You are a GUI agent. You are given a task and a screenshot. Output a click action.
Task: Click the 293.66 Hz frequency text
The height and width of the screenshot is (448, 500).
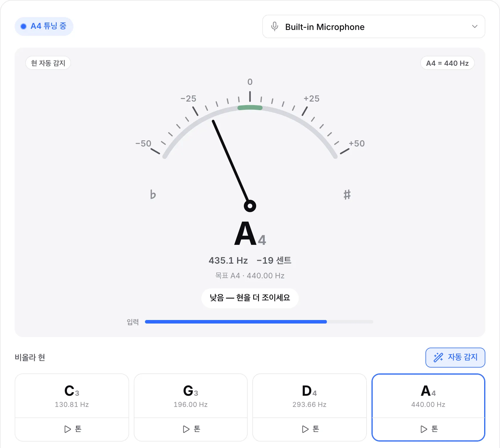coord(310,405)
